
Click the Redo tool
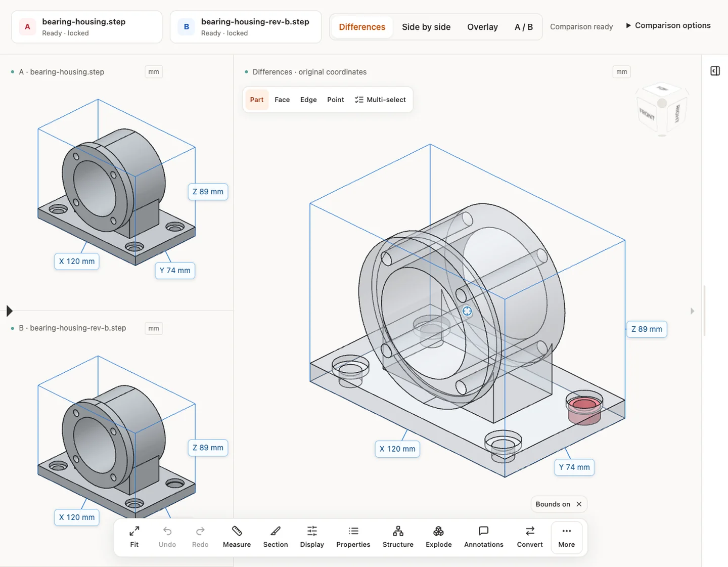point(200,537)
